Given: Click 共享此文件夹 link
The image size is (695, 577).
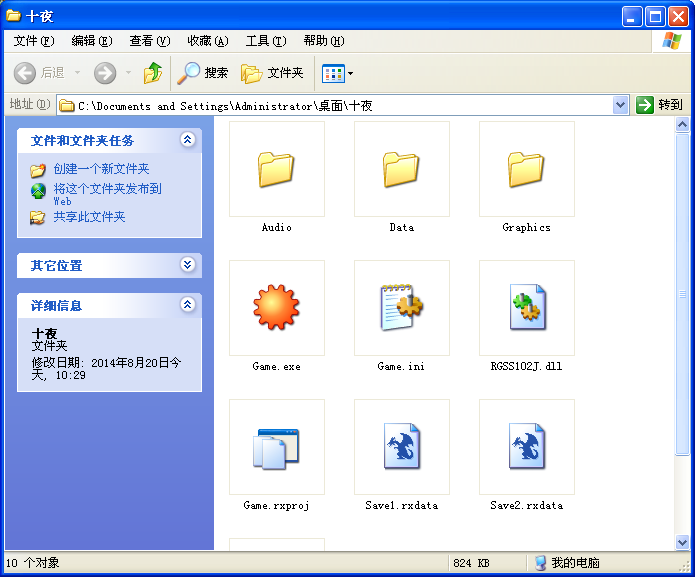Looking at the screenshot, I should tap(89, 217).
